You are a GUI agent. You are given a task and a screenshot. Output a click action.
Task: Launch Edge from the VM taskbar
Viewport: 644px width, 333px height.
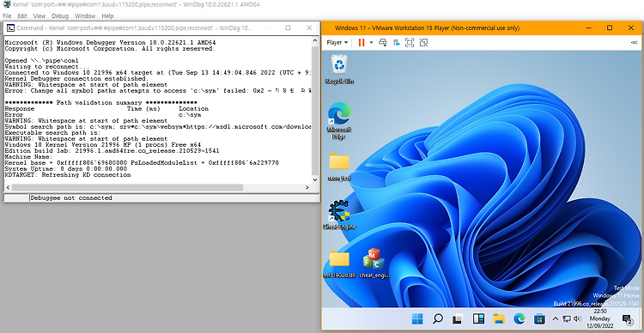click(519, 318)
